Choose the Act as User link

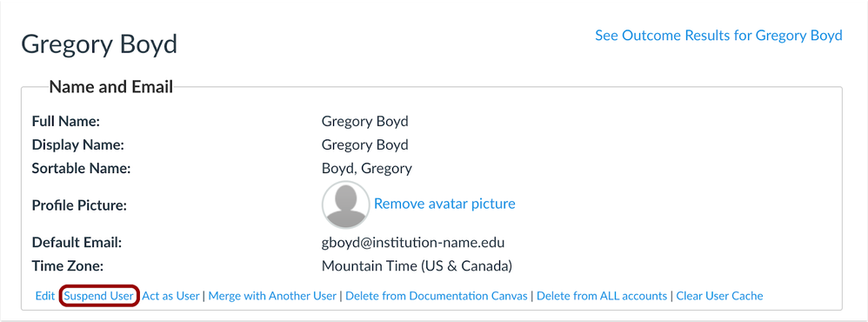pyautogui.click(x=170, y=296)
